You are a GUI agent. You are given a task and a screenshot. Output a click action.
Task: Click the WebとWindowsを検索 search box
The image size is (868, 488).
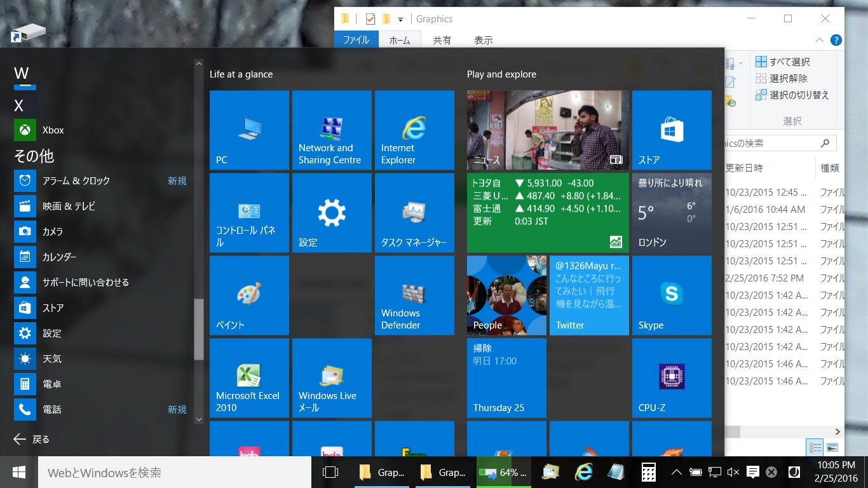click(175, 473)
